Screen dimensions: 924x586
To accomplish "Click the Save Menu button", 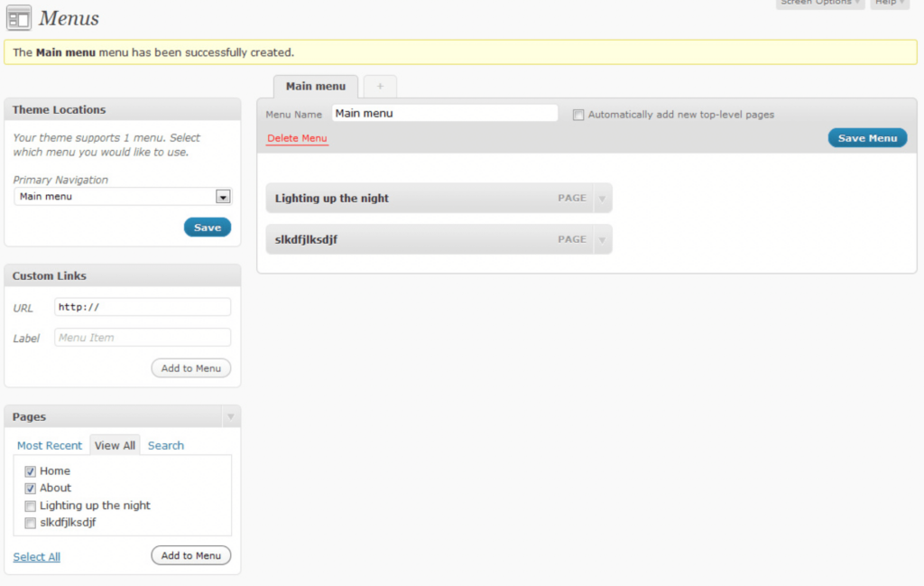I will coord(866,137).
